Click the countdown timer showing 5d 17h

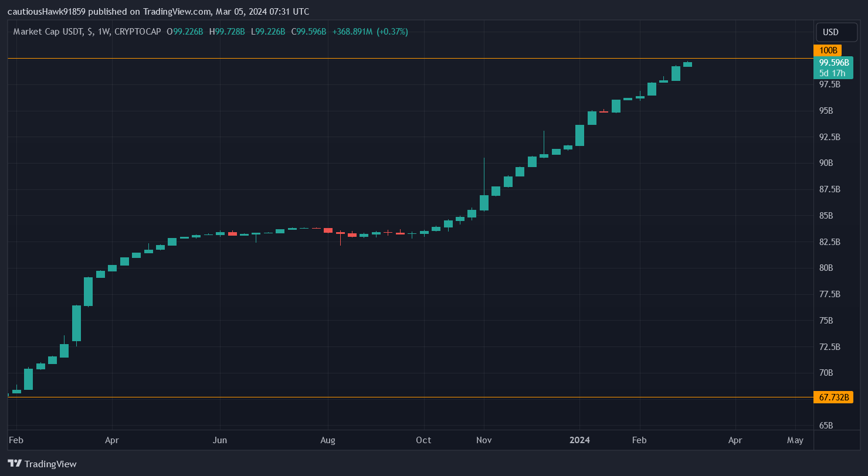[833, 73]
